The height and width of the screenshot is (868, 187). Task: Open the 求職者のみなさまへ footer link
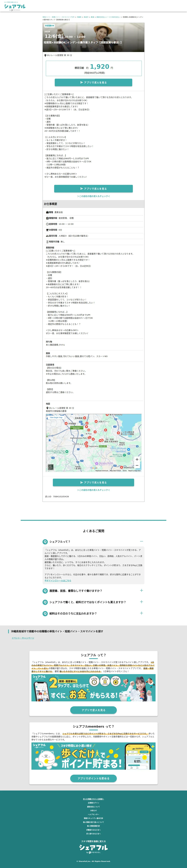[x=93, y=830]
